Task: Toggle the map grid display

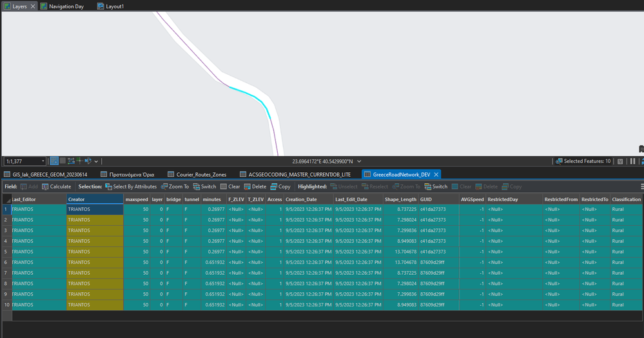Action: pyautogui.click(x=63, y=161)
